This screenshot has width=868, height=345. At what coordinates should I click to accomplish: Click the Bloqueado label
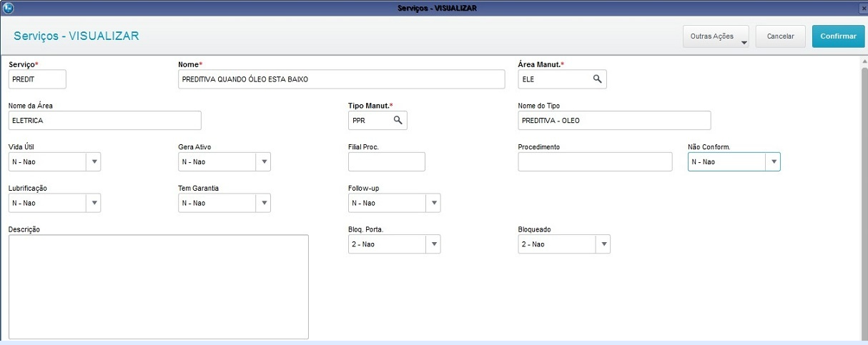coord(535,229)
